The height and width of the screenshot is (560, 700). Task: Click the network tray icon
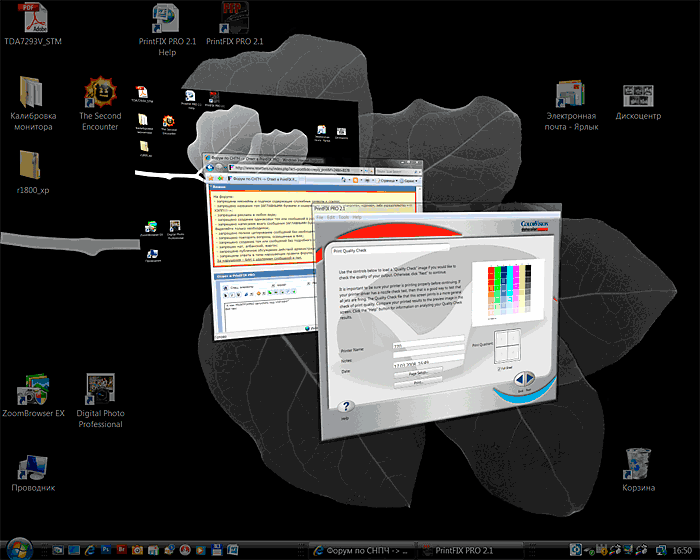pos(661,550)
